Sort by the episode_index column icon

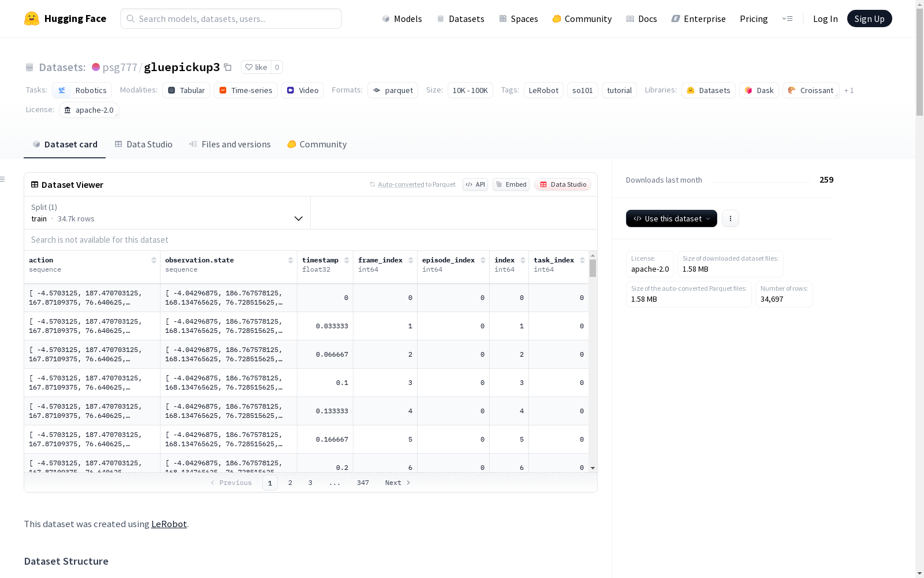coord(483,260)
